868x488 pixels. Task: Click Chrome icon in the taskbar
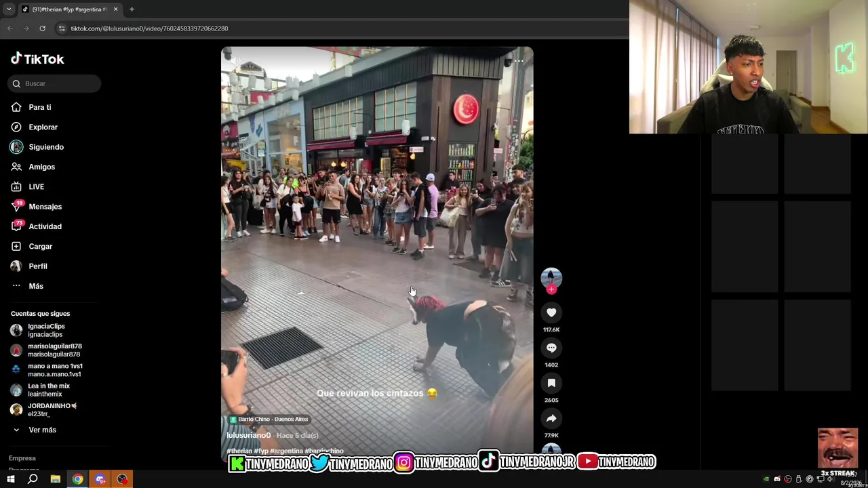(x=77, y=479)
